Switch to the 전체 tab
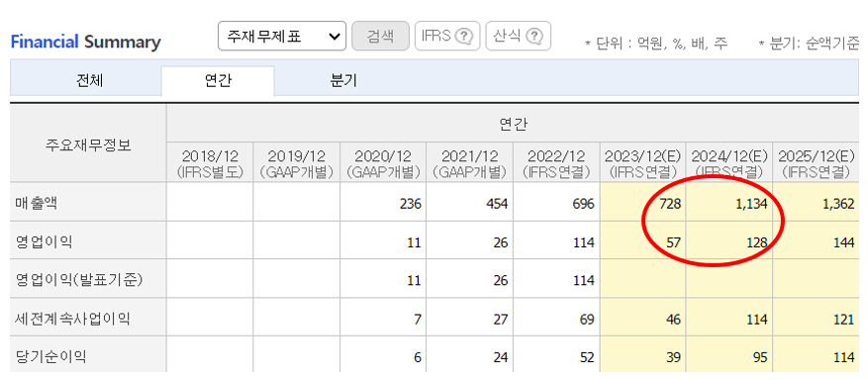This screenshot has width=868, height=380. (x=90, y=81)
